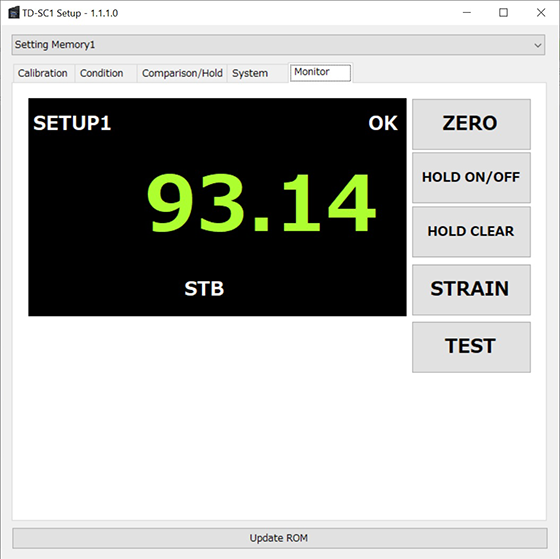The width and height of the screenshot is (560, 559).
Task: Switch to the Calibration tab
Action: pos(43,73)
